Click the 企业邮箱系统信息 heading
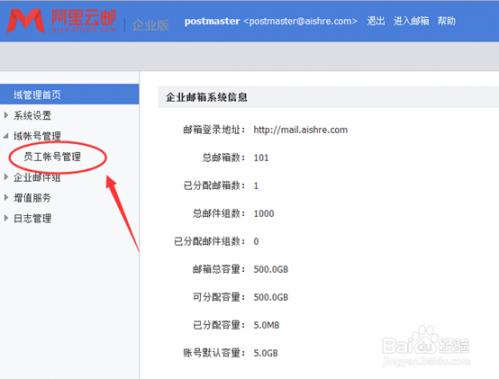 click(x=207, y=97)
